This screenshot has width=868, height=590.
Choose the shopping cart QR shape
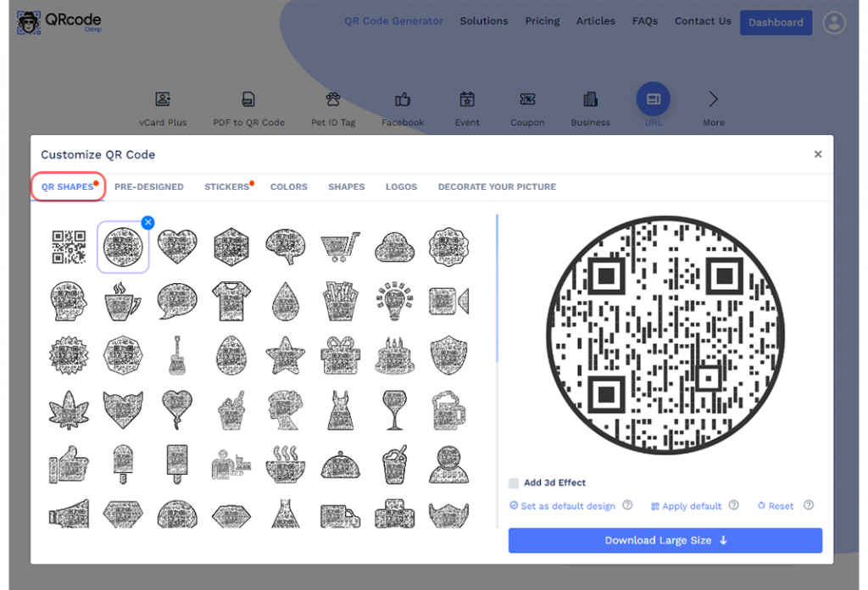point(340,248)
